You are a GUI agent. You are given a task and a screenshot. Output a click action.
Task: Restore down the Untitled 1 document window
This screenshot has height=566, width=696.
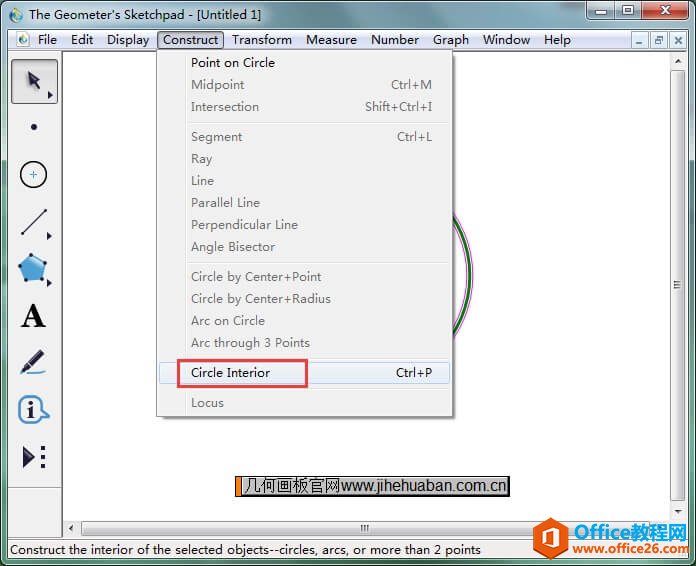[659, 41]
